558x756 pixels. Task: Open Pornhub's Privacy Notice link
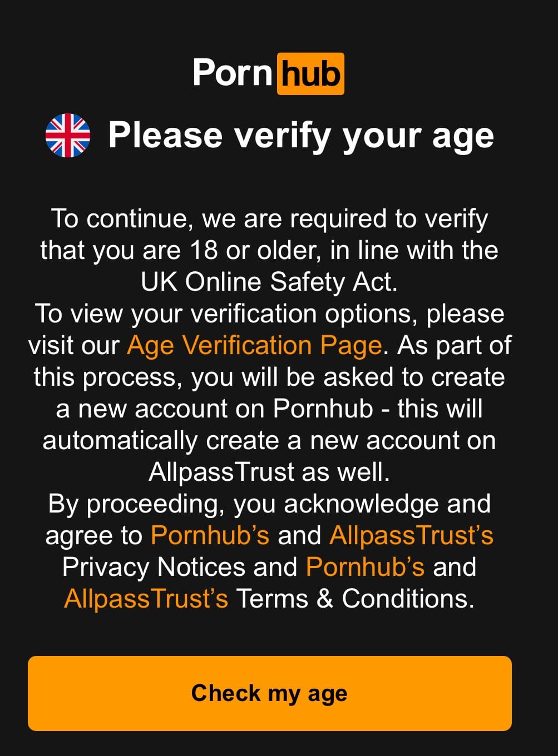click(x=210, y=535)
